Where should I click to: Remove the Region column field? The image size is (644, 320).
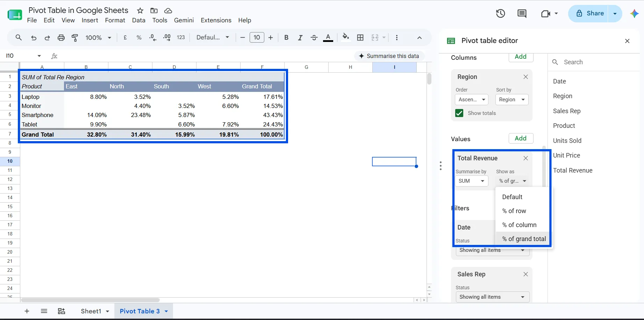[x=525, y=77]
